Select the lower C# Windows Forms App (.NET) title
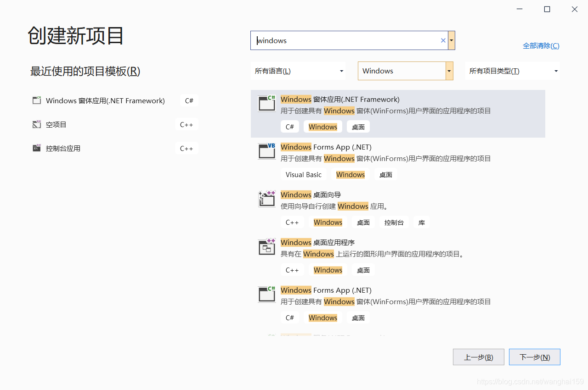This screenshot has height=390, width=588. click(x=326, y=290)
